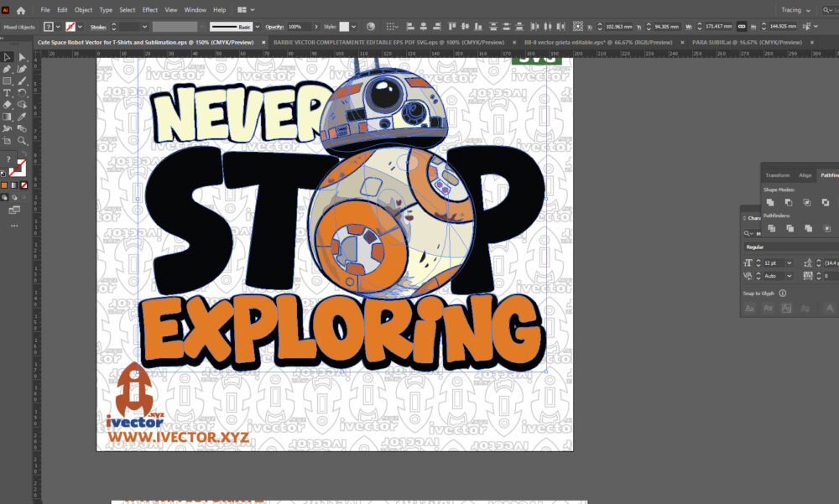Open Edit Toolbar three-dots button

(14, 226)
